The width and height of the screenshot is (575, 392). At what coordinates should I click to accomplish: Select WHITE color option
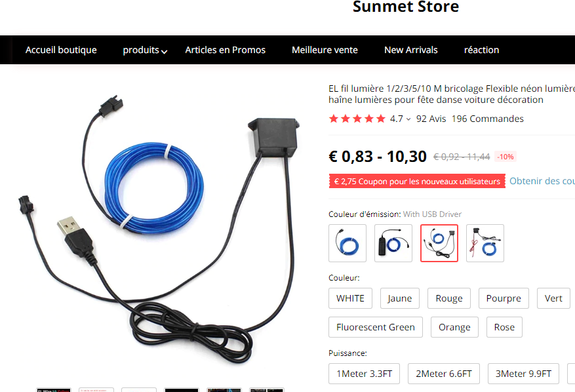click(x=350, y=298)
